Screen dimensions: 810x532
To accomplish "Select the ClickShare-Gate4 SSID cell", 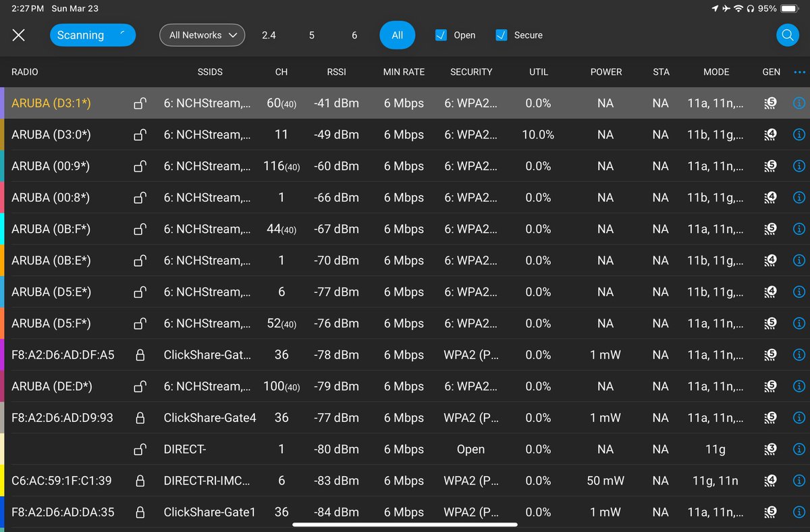I will (x=210, y=418).
